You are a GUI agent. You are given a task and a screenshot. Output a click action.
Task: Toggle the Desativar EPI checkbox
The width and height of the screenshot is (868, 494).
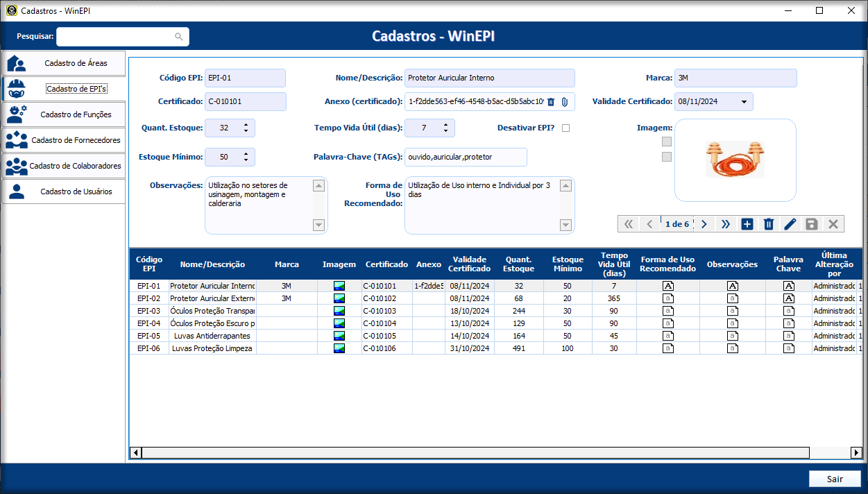(x=565, y=128)
